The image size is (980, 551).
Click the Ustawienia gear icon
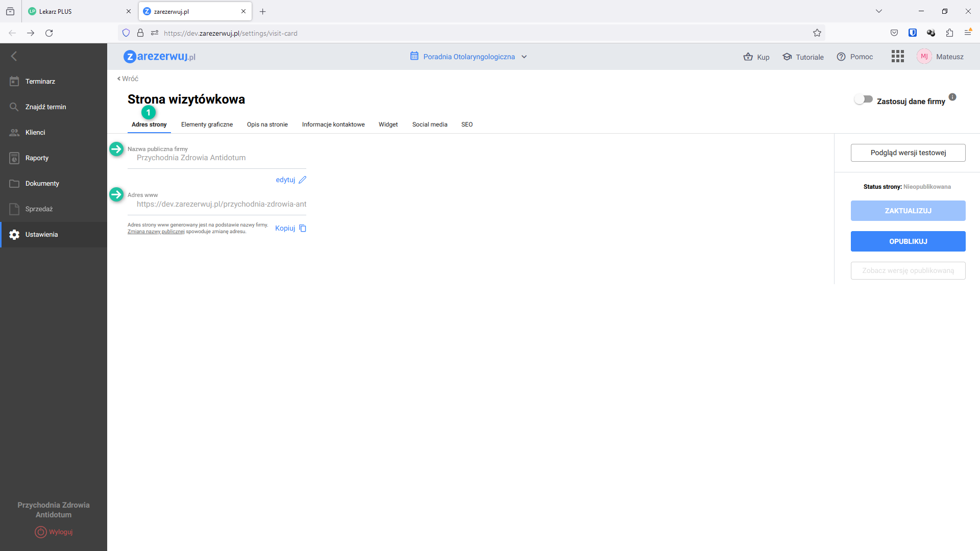[x=14, y=235]
